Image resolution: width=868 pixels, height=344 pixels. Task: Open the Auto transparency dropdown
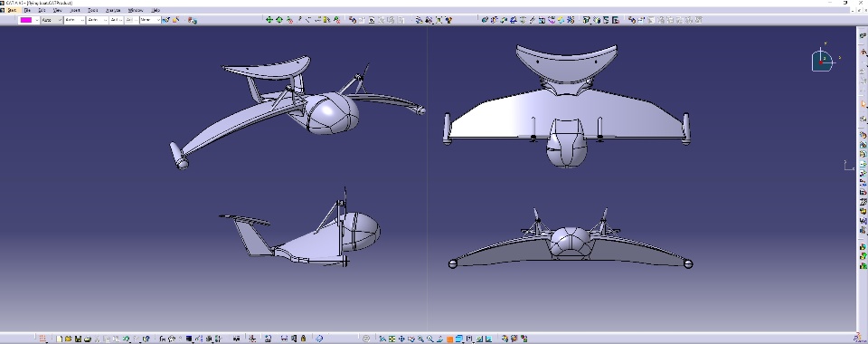click(x=52, y=20)
